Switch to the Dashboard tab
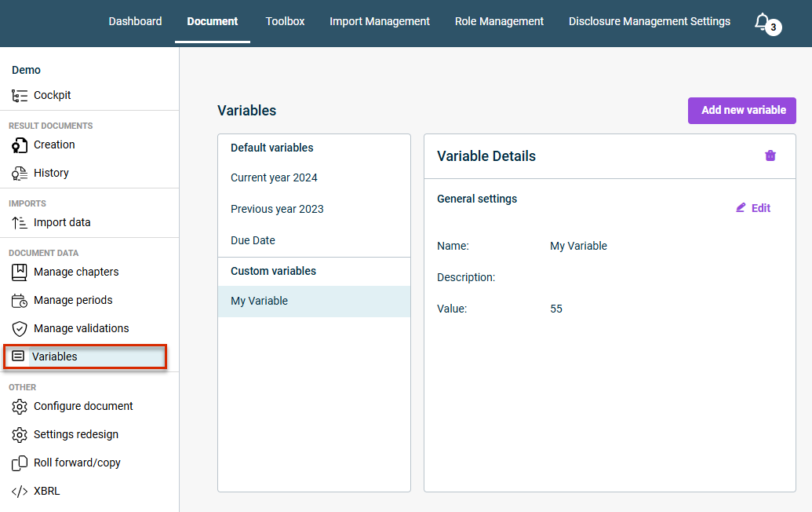This screenshot has width=812, height=512. 135,21
